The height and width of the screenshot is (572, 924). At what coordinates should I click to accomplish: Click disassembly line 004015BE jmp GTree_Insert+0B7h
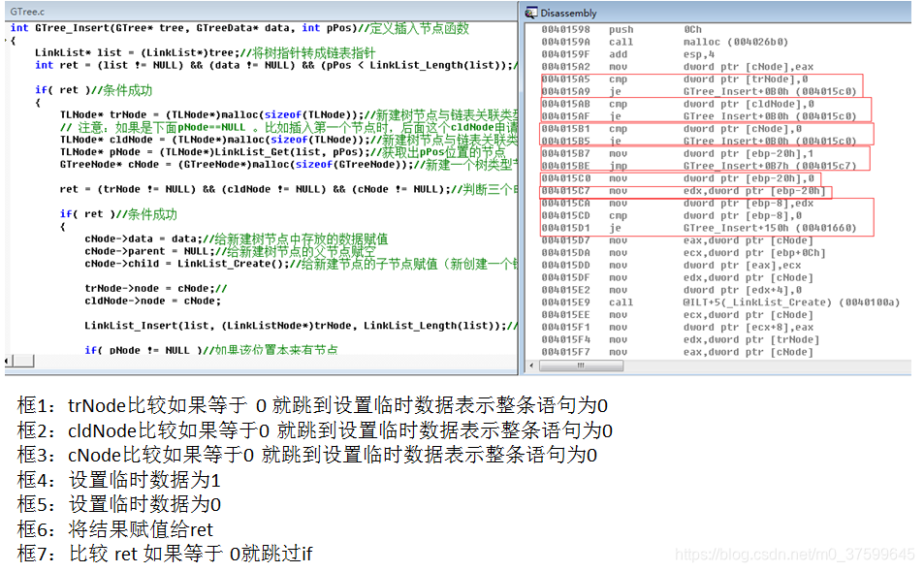[x=699, y=166]
